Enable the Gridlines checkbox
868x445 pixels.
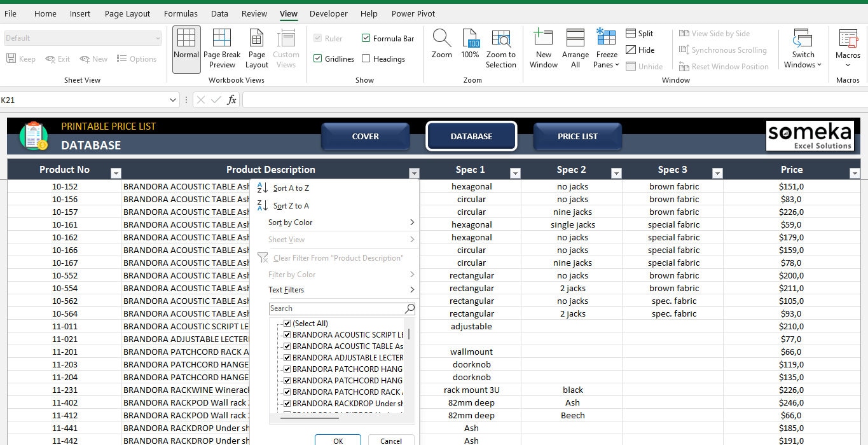(317, 58)
